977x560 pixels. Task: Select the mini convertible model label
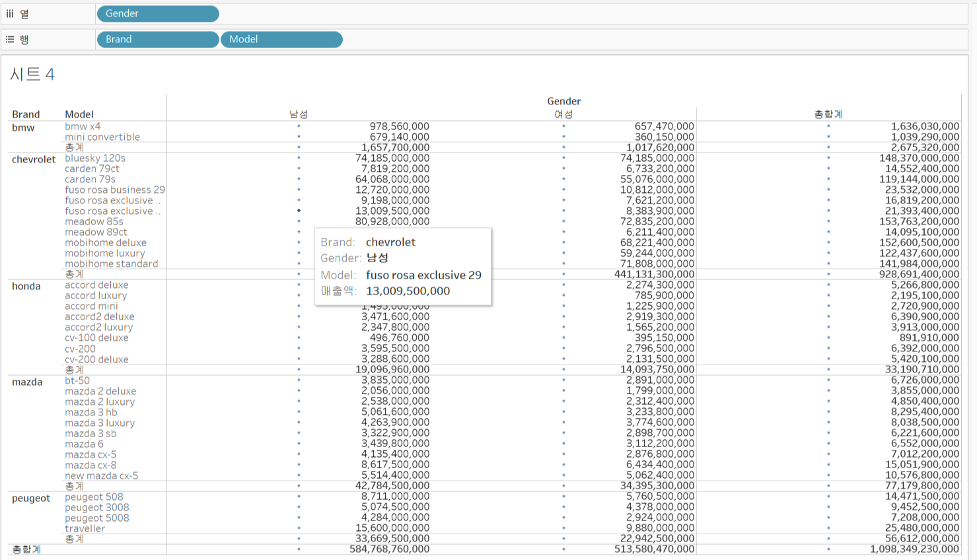pos(102,137)
